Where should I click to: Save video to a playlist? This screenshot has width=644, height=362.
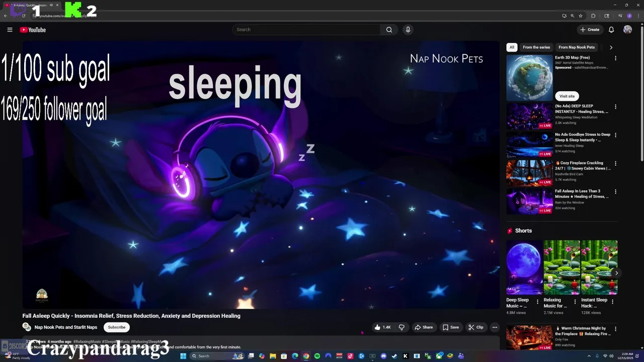[450, 327]
